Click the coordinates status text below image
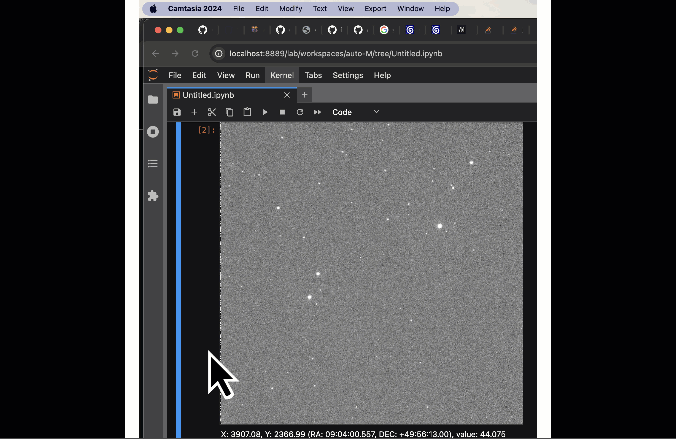676x439 pixels. coord(363,434)
